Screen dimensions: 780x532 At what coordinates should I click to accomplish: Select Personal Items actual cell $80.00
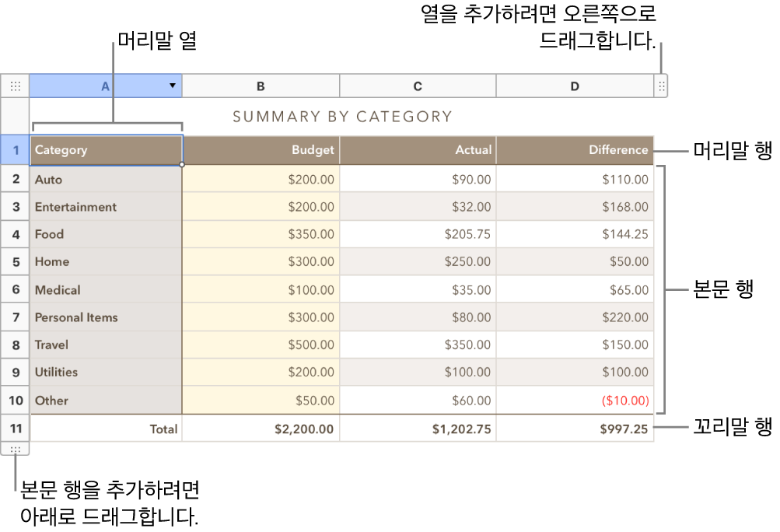(x=418, y=317)
